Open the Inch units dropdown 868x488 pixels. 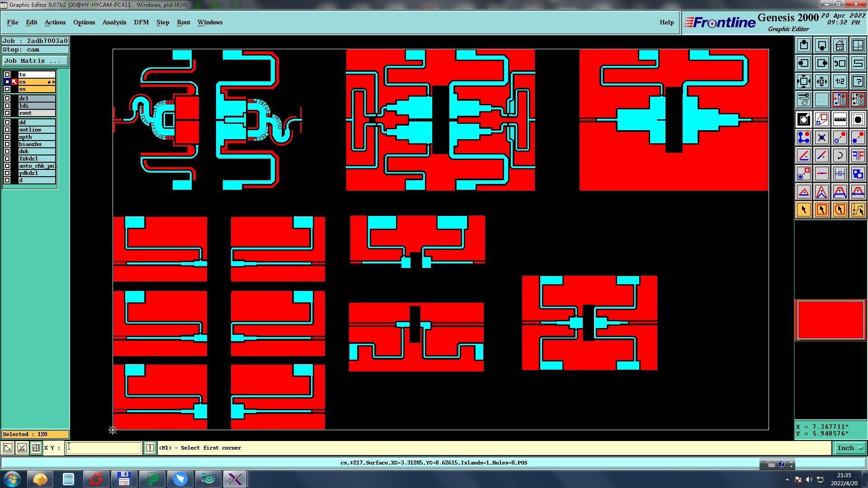tap(850, 448)
